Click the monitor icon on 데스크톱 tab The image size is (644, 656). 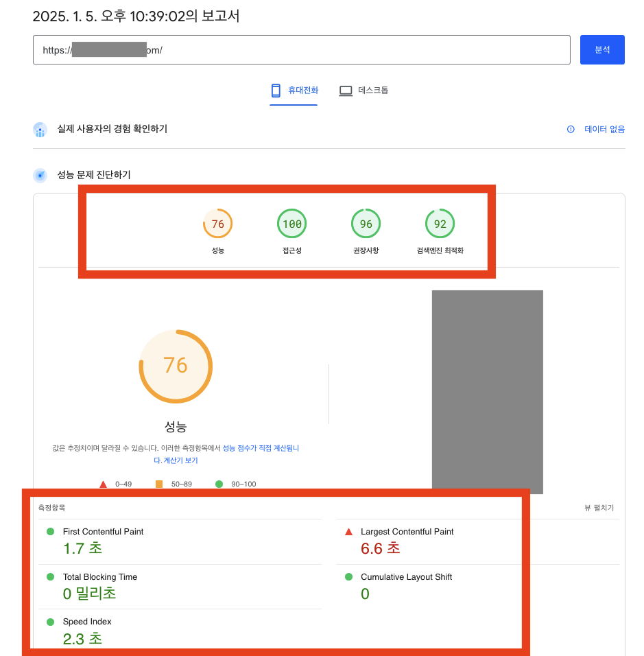(346, 90)
